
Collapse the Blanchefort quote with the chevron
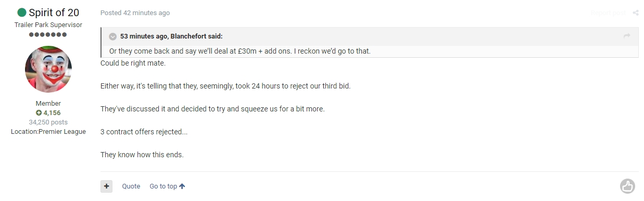113,36
